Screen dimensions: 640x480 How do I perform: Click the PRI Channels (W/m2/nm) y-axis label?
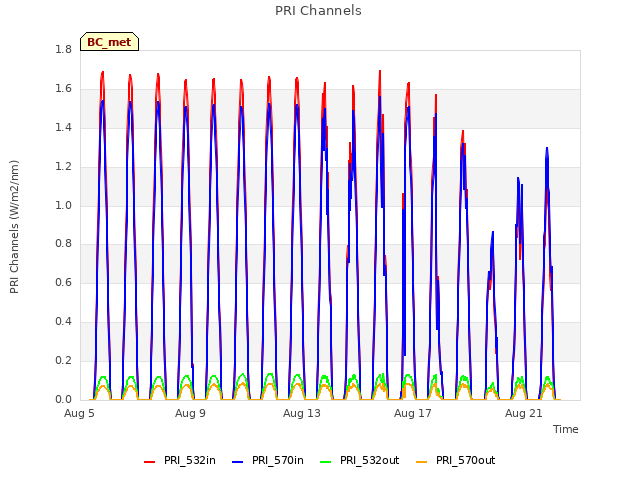click(14, 227)
